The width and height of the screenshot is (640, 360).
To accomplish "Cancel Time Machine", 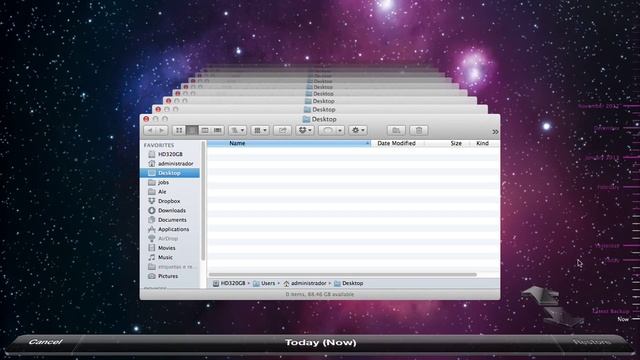I will pyautogui.click(x=45, y=342).
